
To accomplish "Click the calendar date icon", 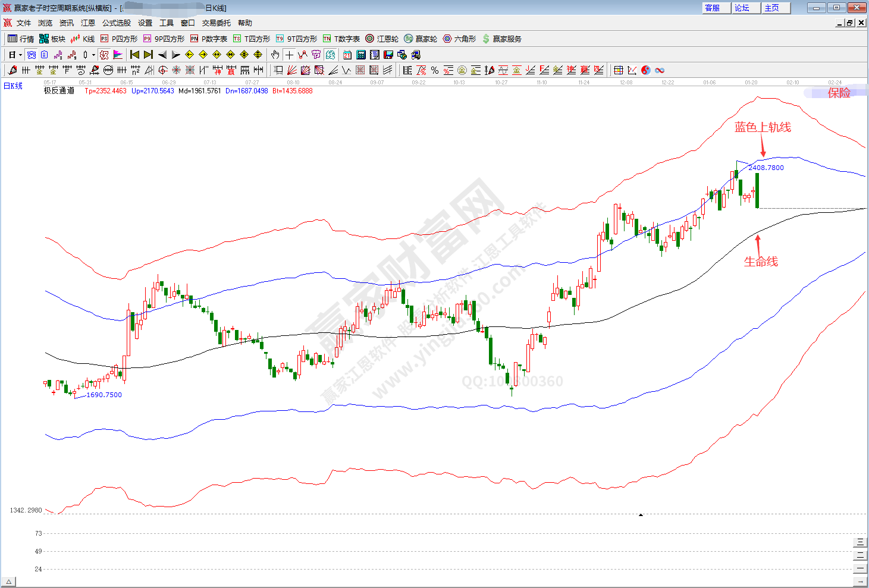I will pyautogui.click(x=347, y=55).
